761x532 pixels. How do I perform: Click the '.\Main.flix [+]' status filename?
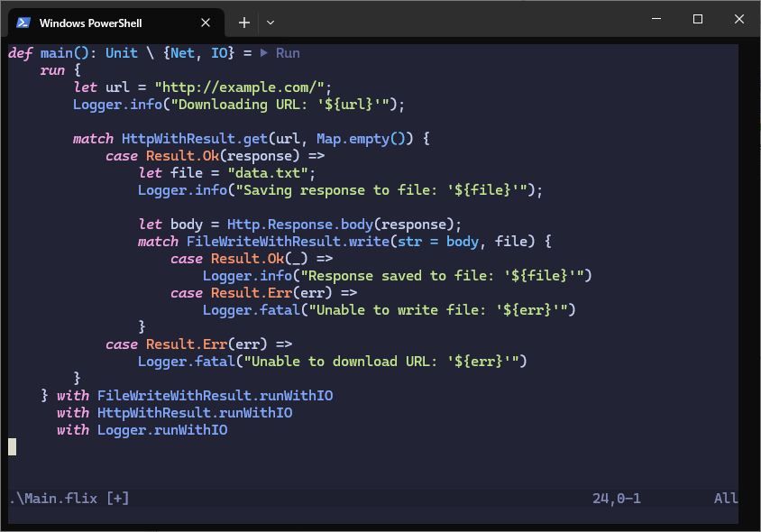69,499
